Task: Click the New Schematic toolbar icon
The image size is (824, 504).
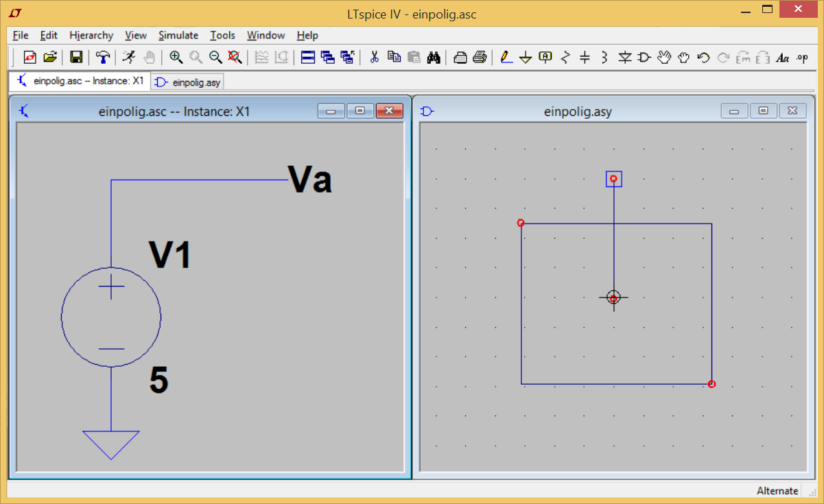Action: tap(30, 58)
